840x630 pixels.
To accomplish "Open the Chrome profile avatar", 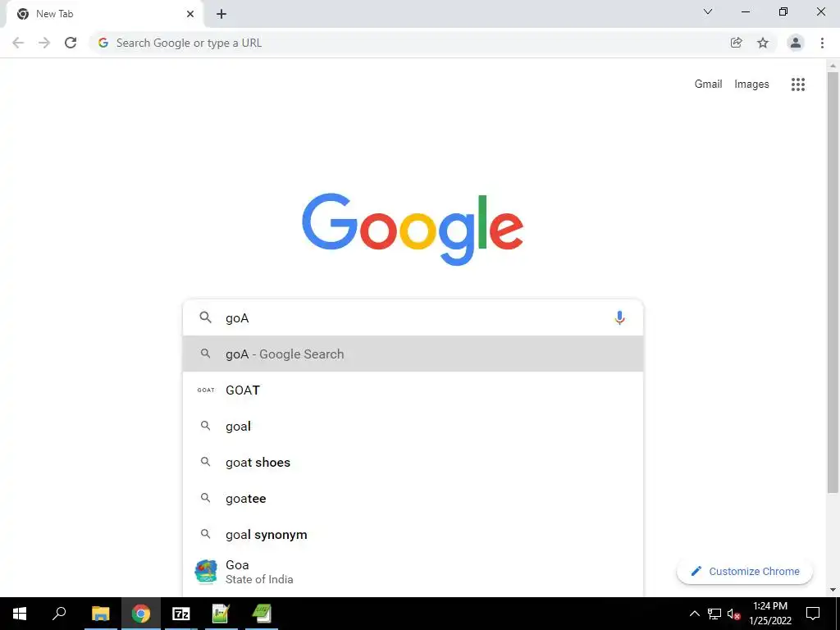I will pos(796,43).
